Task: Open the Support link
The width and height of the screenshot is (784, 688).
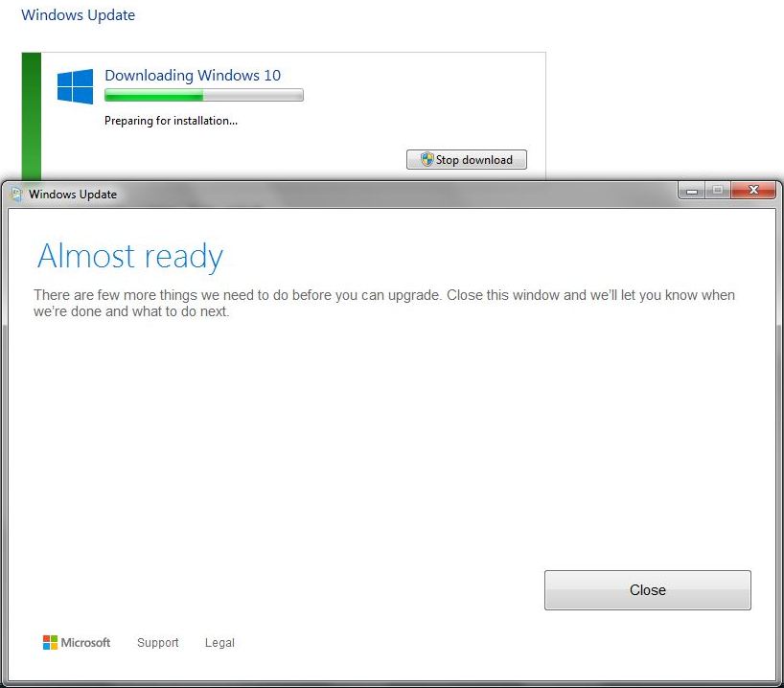Action: tap(157, 643)
